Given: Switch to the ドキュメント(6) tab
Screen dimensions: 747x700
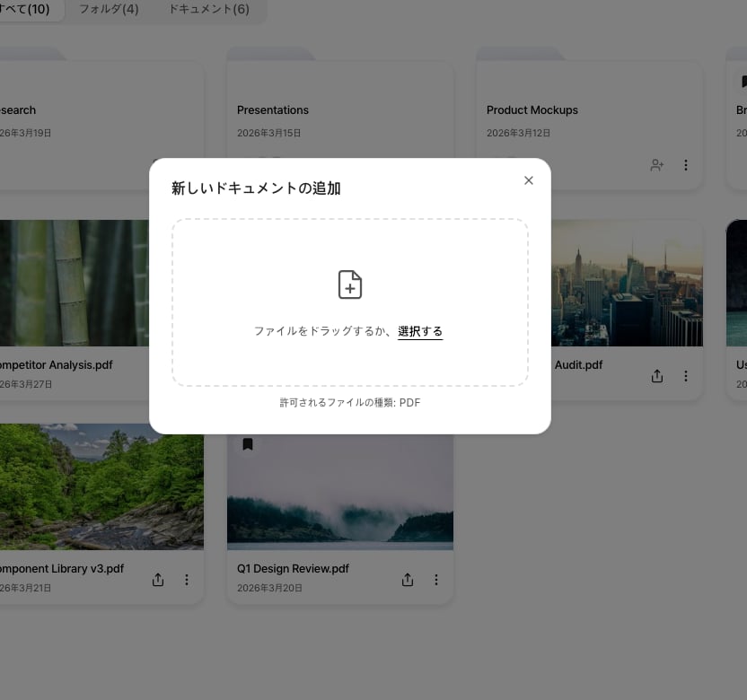Looking at the screenshot, I should coord(209,9).
